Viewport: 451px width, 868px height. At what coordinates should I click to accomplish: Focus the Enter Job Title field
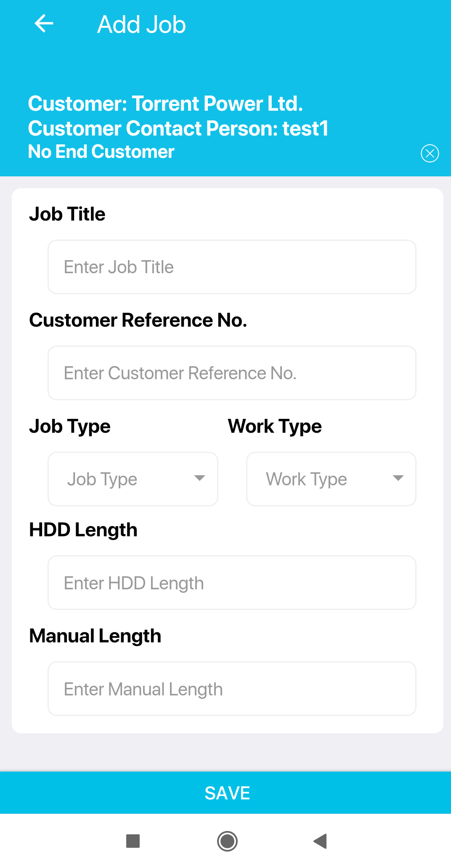pos(232,267)
